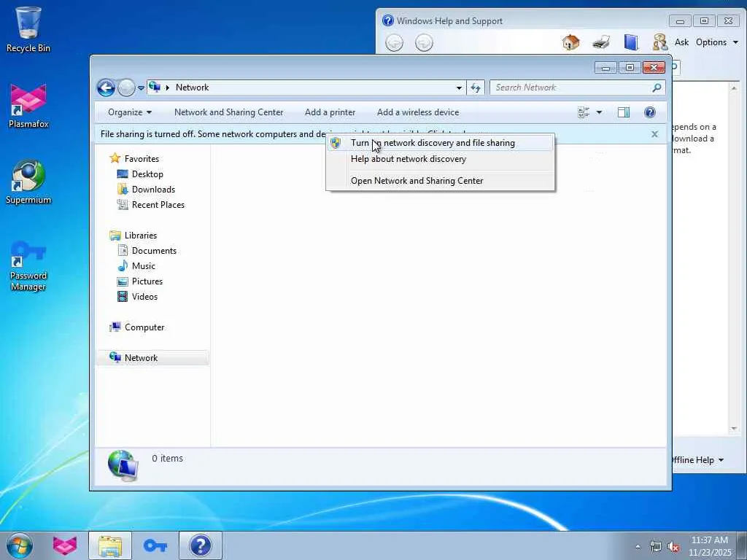
Task: Open the Windows Start menu
Action: (20, 545)
